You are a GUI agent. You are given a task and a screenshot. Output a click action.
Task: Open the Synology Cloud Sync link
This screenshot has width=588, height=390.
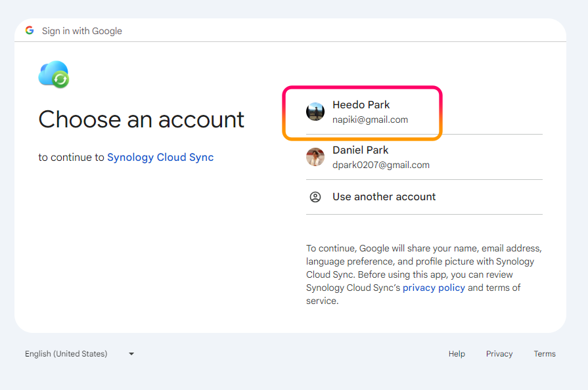click(x=160, y=158)
